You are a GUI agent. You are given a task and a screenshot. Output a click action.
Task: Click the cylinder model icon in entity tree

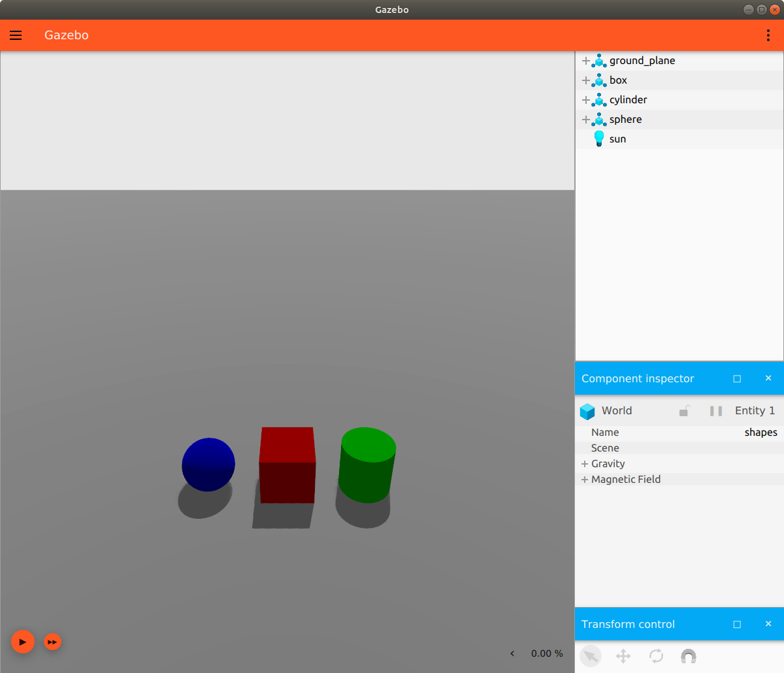(x=599, y=99)
